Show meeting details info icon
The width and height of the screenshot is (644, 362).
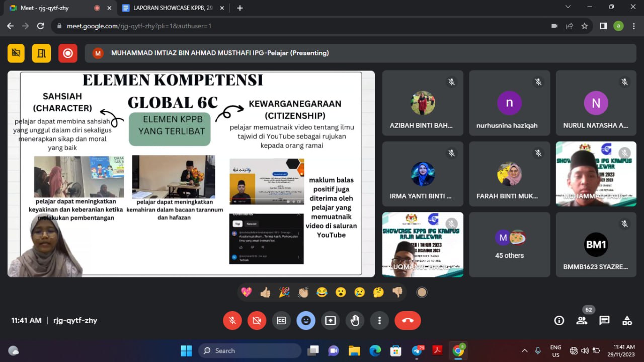point(558,321)
